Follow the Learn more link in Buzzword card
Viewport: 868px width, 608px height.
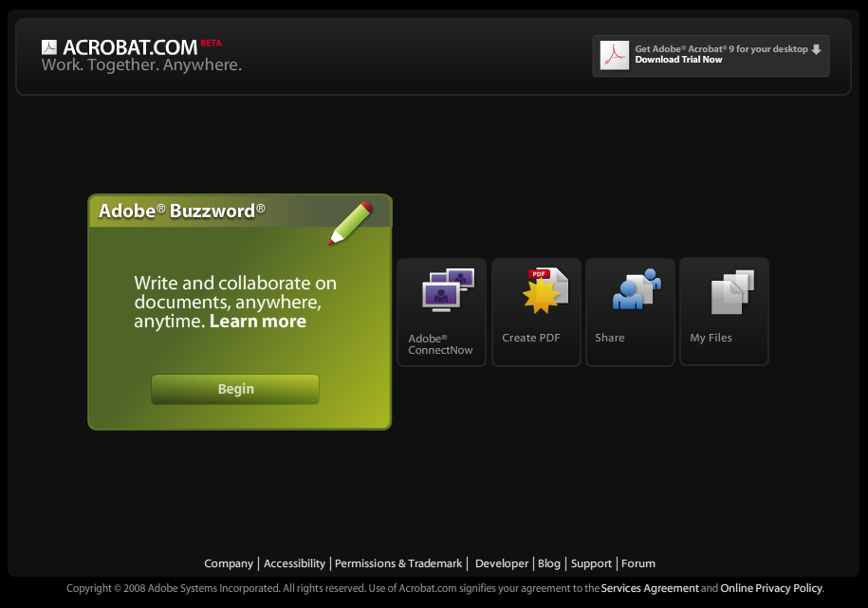pyautogui.click(x=257, y=322)
